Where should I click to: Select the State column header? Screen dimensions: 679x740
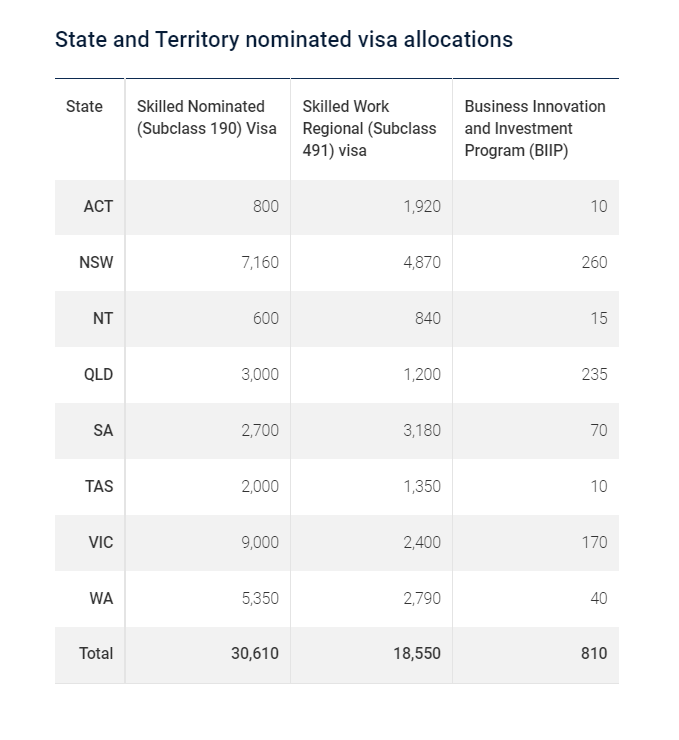point(84,107)
